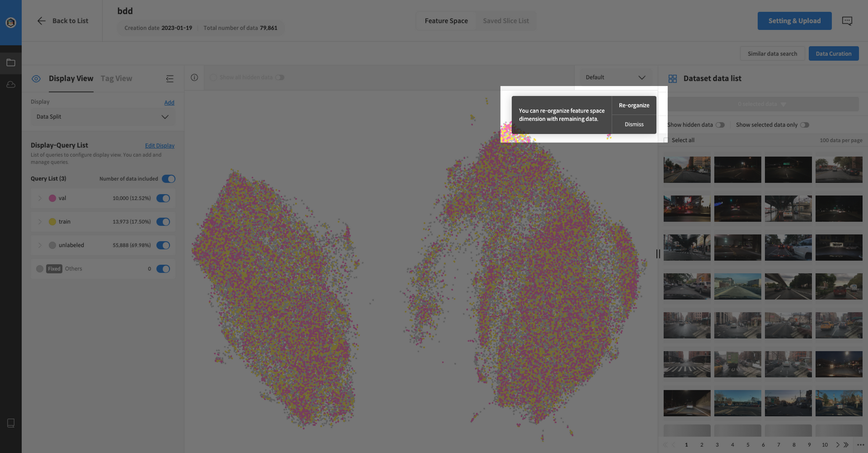Open the cloud icon in left sidebar
This screenshot has height=453, width=868.
tap(11, 84)
